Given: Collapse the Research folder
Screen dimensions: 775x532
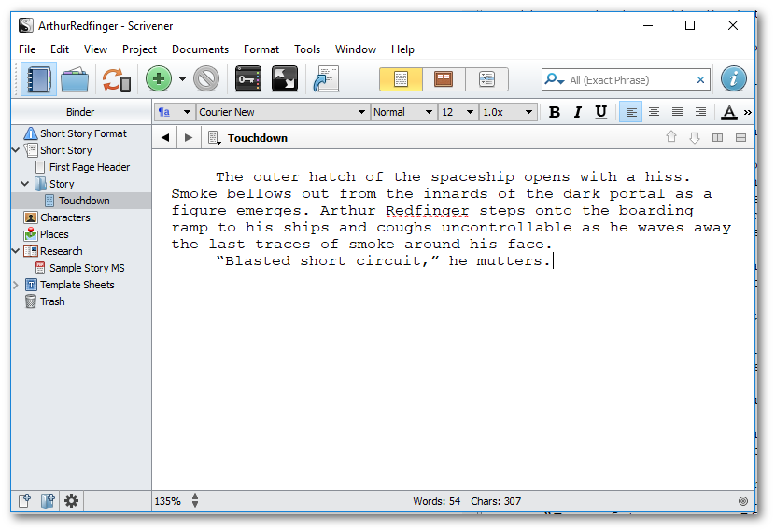Looking at the screenshot, I should (x=16, y=250).
